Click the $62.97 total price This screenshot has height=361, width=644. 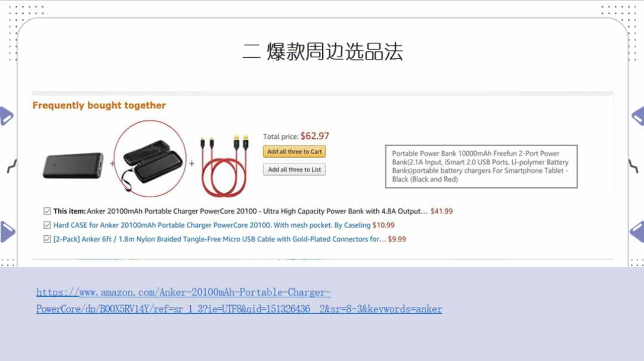[x=315, y=136]
